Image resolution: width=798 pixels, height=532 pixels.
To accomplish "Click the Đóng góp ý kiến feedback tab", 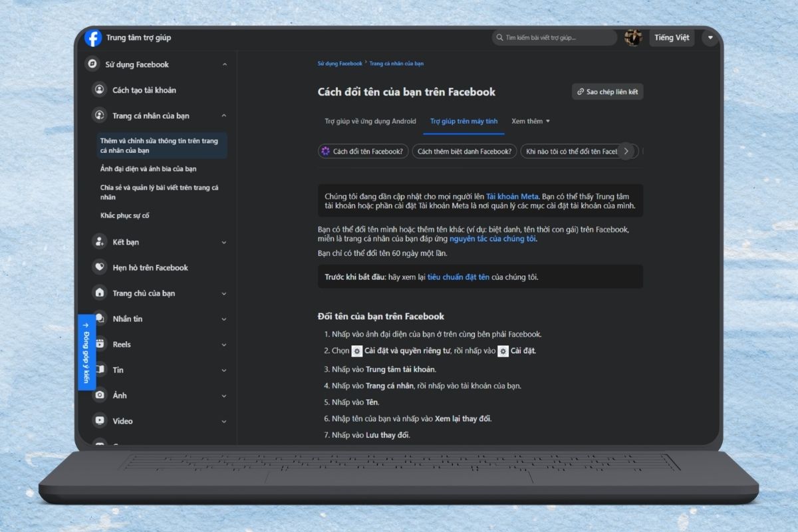I will tap(86, 352).
